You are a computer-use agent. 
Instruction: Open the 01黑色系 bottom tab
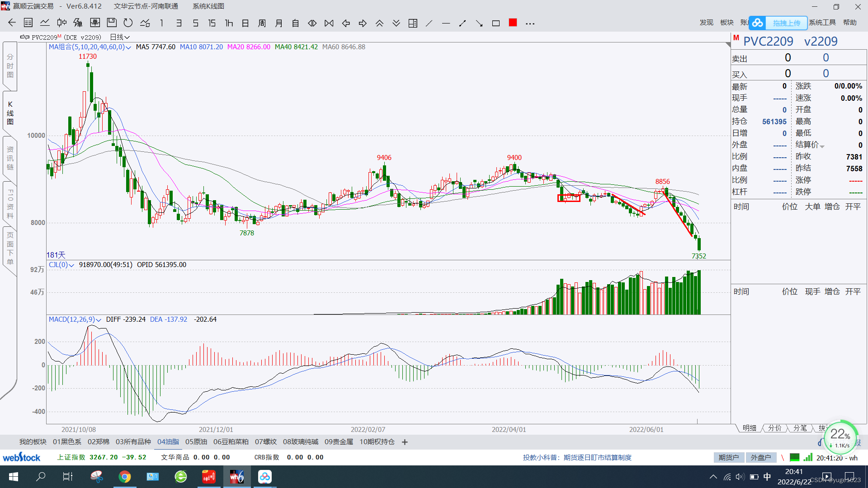(67, 442)
